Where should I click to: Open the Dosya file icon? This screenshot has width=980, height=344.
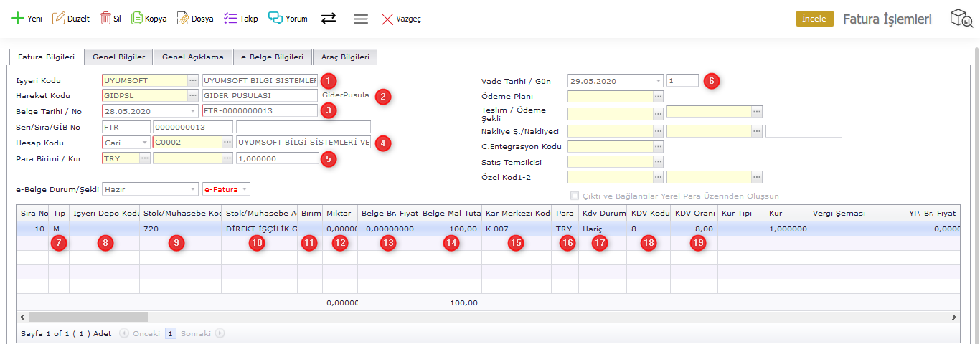click(182, 19)
